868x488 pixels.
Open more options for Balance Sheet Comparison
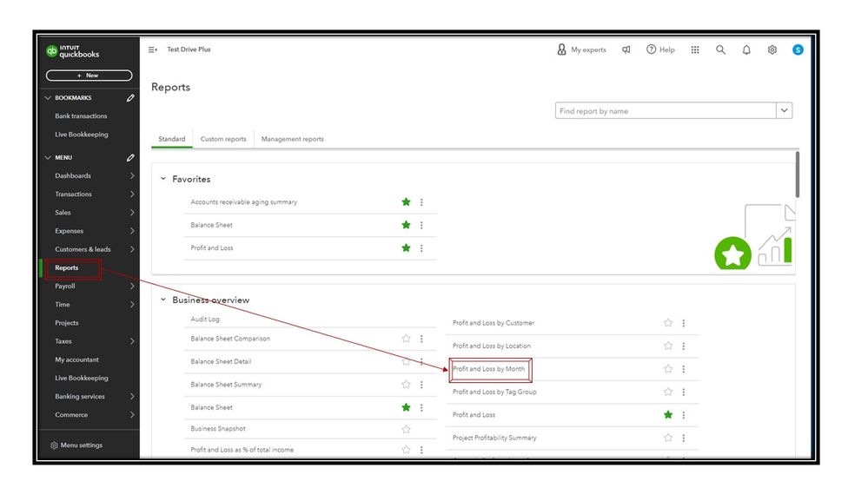pyautogui.click(x=421, y=339)
